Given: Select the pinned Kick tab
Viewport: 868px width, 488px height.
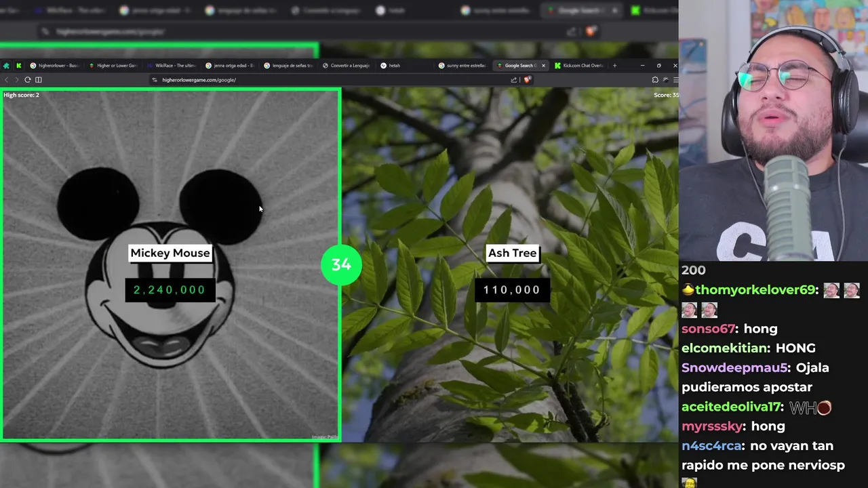Looking at the screenshot, I should point(18,66).
